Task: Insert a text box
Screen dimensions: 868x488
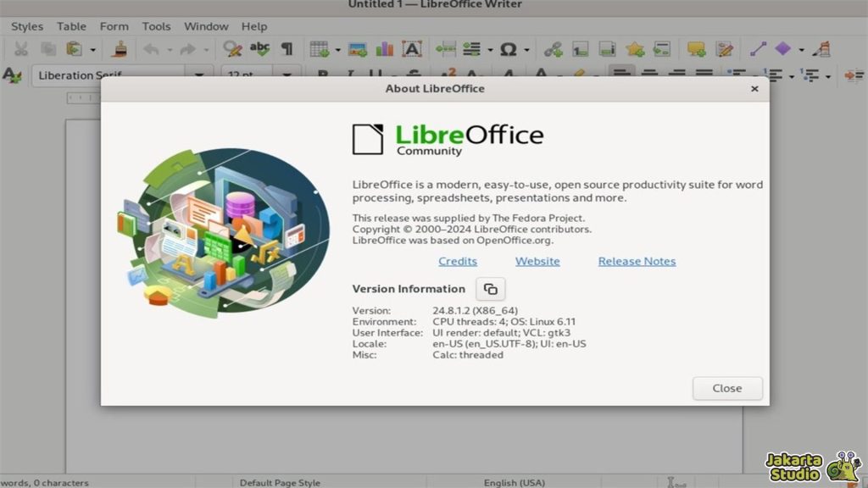Action: 411,49
